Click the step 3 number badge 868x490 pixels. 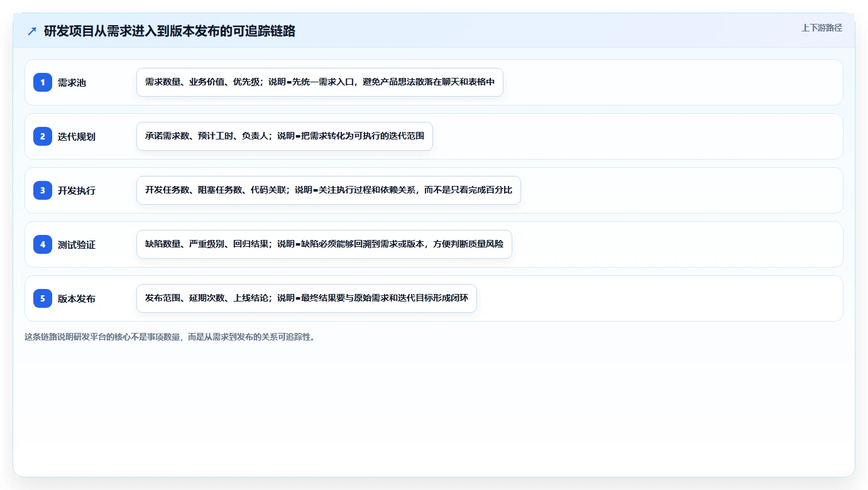click(43, 190)
